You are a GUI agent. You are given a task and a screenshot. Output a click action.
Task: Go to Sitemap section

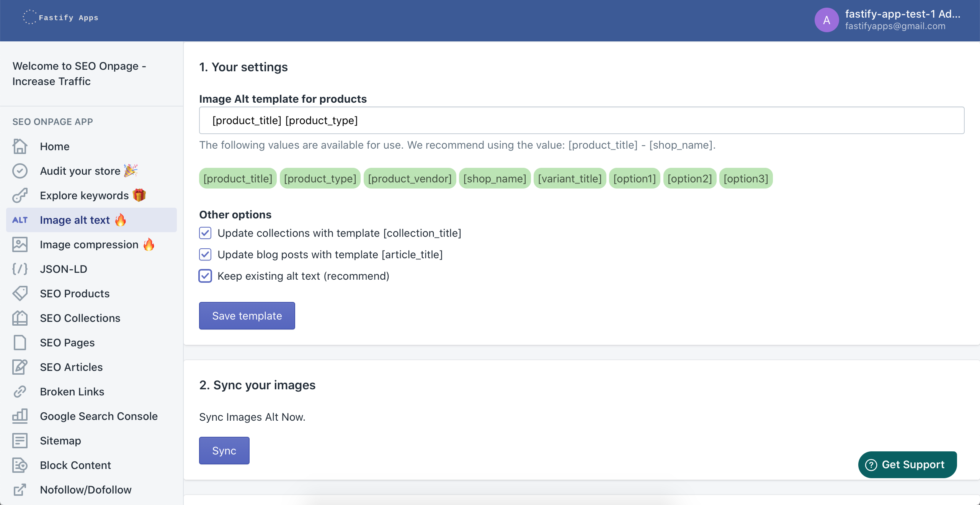(91, 441)
